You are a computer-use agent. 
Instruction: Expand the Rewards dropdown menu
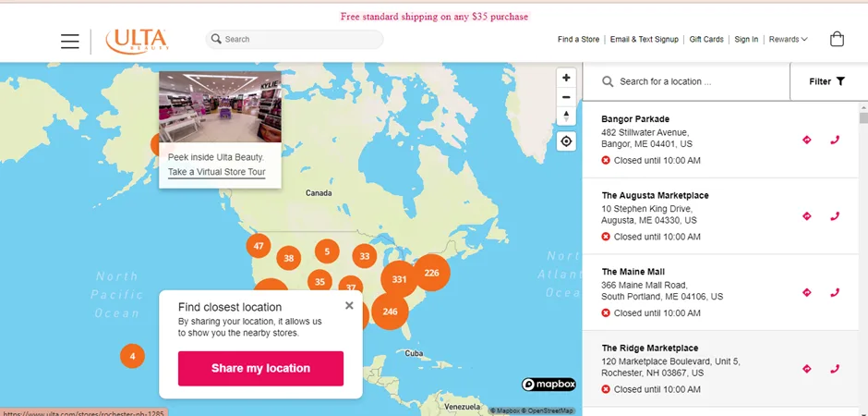[788, 40]
